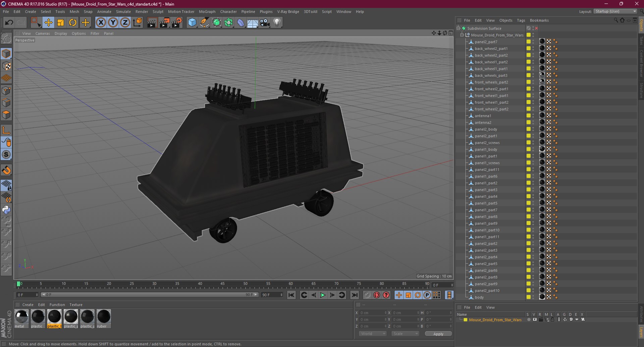Toggle X axis lock
The height and width of the screenshot is (347, 644).
click(101, 22)
